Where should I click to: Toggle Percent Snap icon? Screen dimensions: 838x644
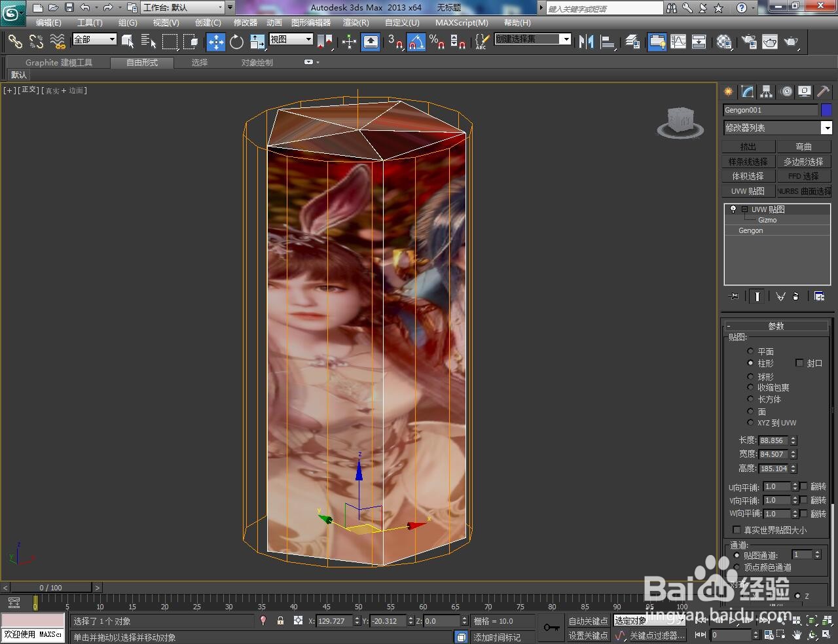(437, 42)
